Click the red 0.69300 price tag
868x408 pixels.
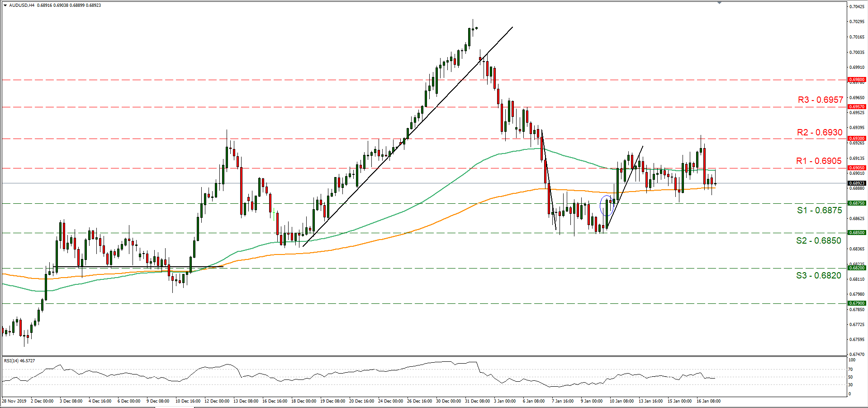tap(856, 139)
